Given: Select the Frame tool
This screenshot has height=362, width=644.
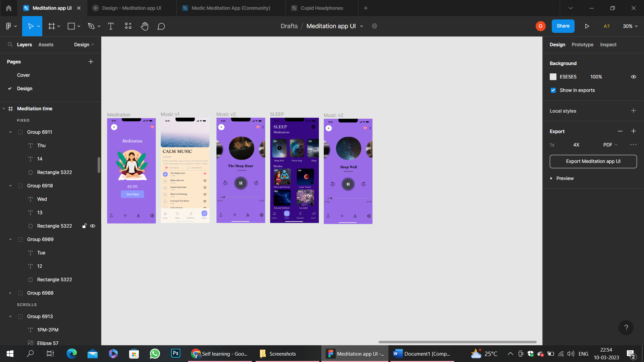Looking at the screenshot, I should pyautogui.click(x=51, y=26).
